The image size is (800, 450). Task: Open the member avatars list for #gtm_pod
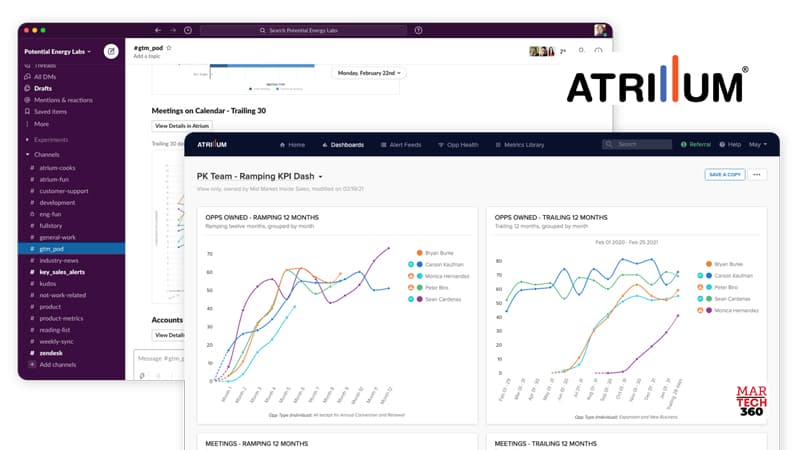[542, 51]
